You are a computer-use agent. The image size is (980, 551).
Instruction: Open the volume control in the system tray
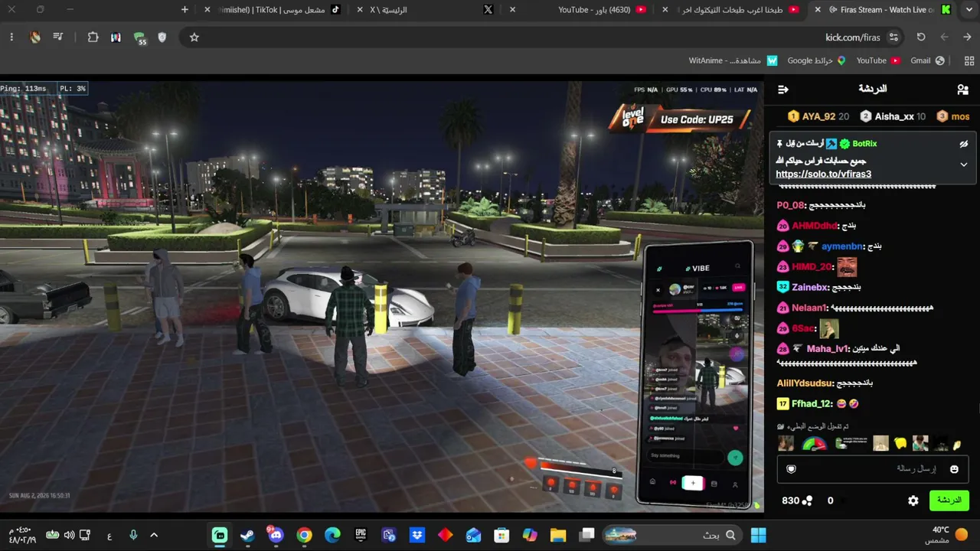[x=70, y=535]
